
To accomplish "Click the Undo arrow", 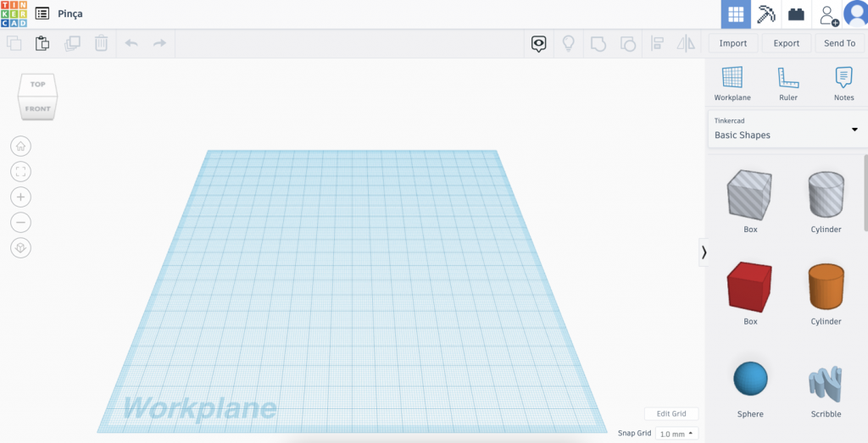I will (131, 43).
